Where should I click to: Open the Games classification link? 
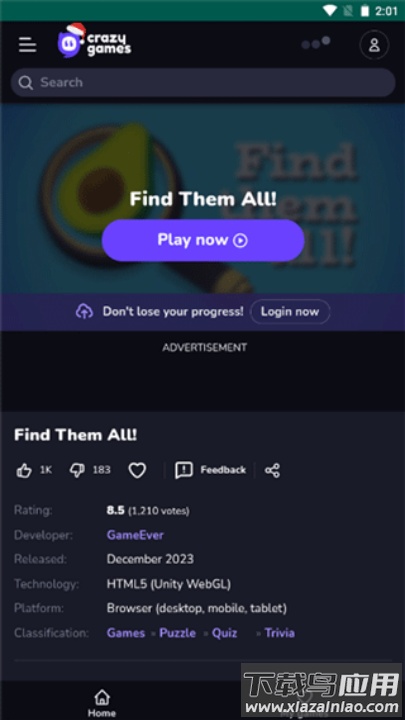126,633
